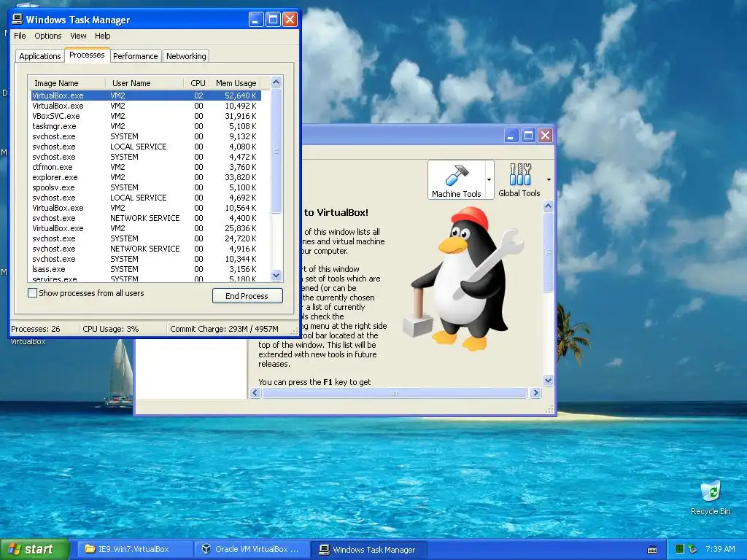The height and width of the screenshot is (560, 747).
Task: Click the Start button on taskbar
Action: point(35,549)
